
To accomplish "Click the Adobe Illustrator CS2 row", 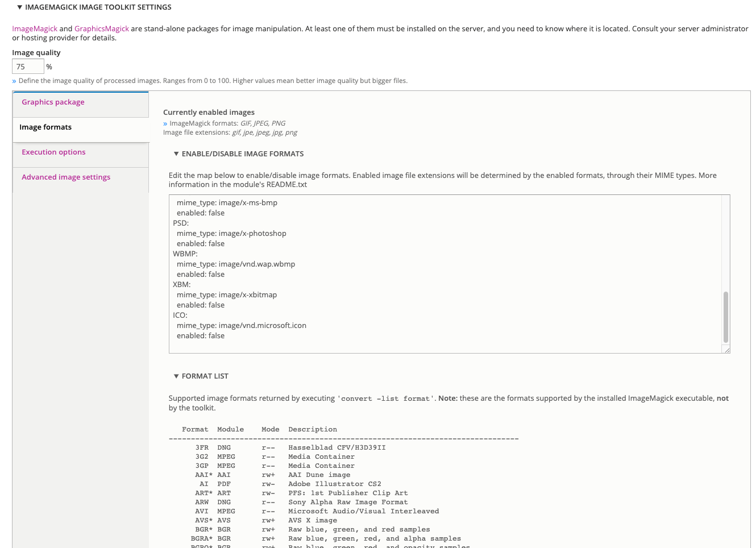I will 290,484.
